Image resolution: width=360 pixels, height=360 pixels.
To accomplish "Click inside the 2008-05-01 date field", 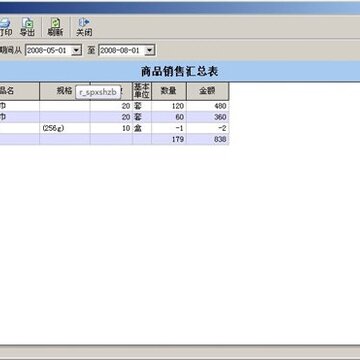I will pyautogui.click(x=48, y=50).
